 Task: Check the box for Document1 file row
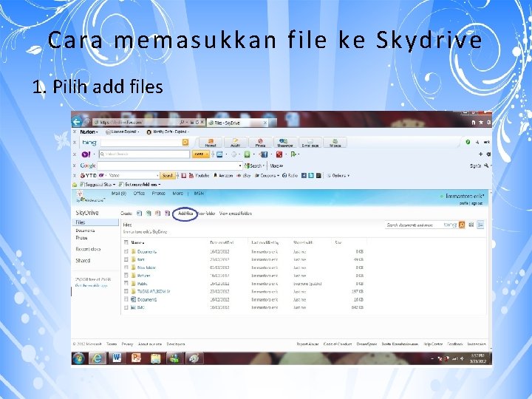point(126,299)
